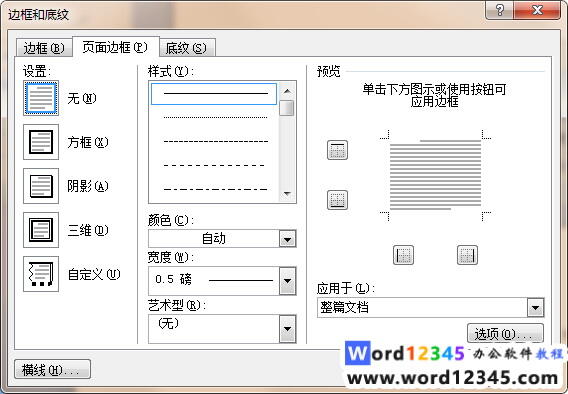
Task: Click the help question mark button
Action: pos(500,10)
